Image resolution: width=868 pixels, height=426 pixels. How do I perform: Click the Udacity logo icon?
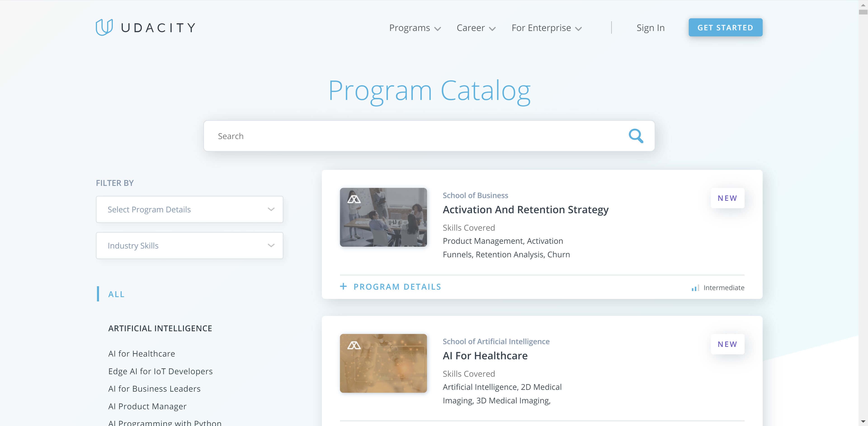(102, 27)
